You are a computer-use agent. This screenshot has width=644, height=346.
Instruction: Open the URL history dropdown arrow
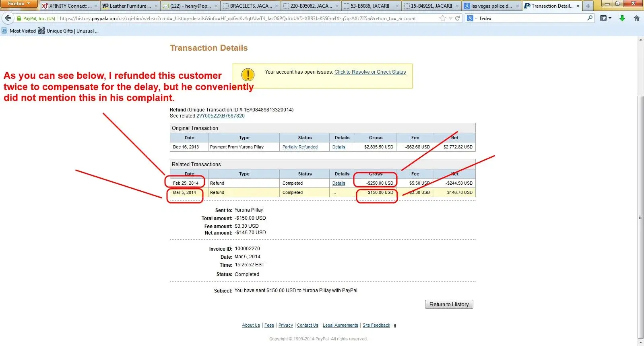pyautogui.click(x=451, y=18)
